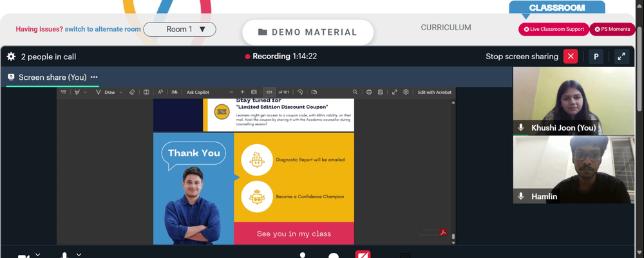Viewport: 644px width, 258px height.
Task: Click switch to alternate room link
Action: pos(102,29)
